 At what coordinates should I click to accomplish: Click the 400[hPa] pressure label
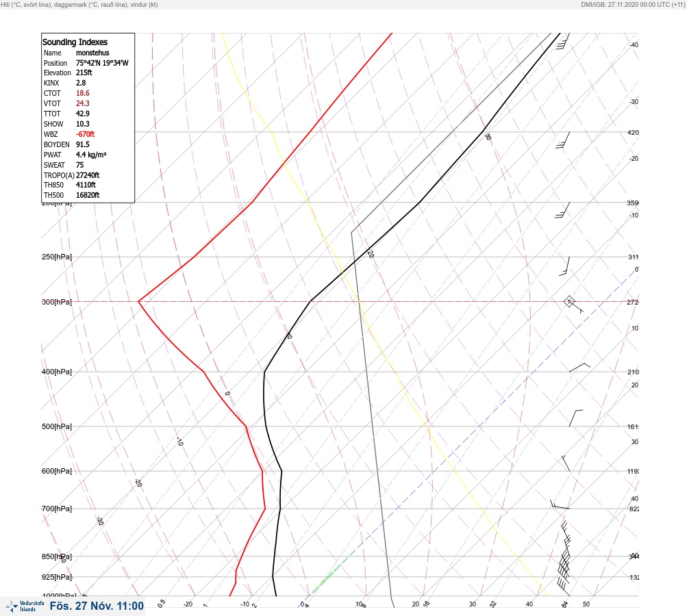[x=57, y=372]
